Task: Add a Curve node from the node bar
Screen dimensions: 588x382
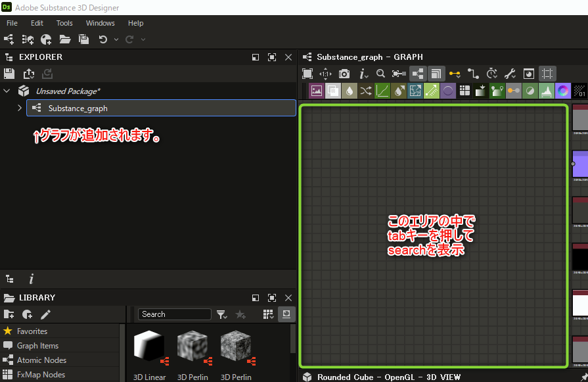Action: point(382,91)
